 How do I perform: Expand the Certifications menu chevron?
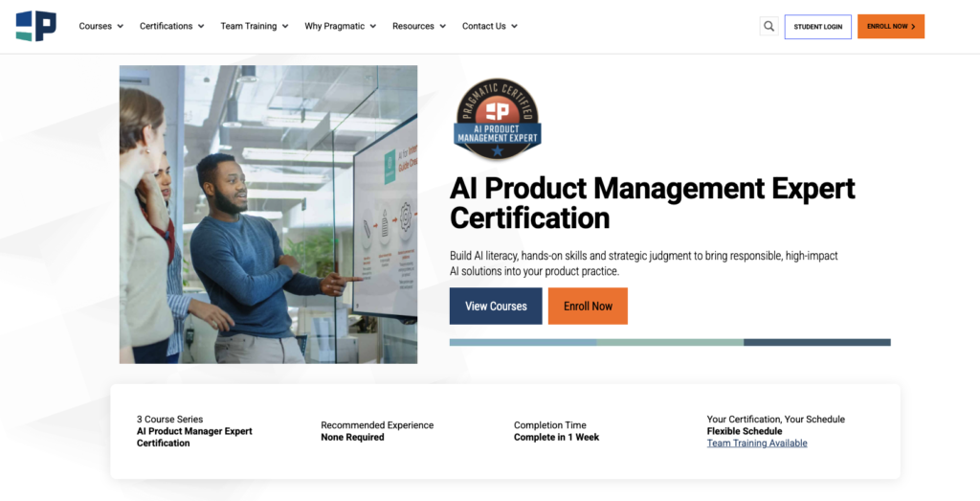tap(201, 26)
